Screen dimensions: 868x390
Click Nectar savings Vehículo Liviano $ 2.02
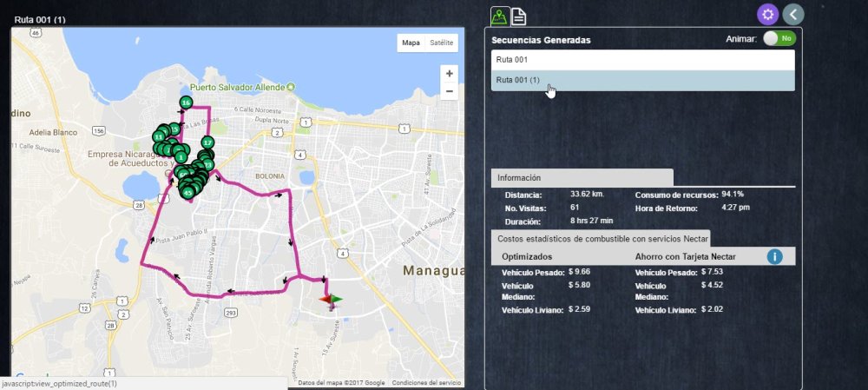pyautogui.click(x=712, y=309)
